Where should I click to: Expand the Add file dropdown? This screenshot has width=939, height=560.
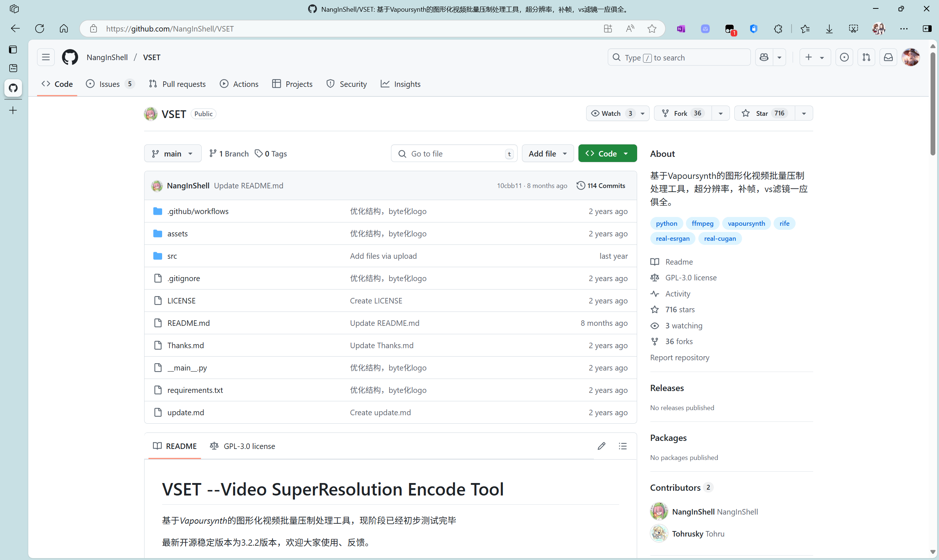(x=548, y=154)
